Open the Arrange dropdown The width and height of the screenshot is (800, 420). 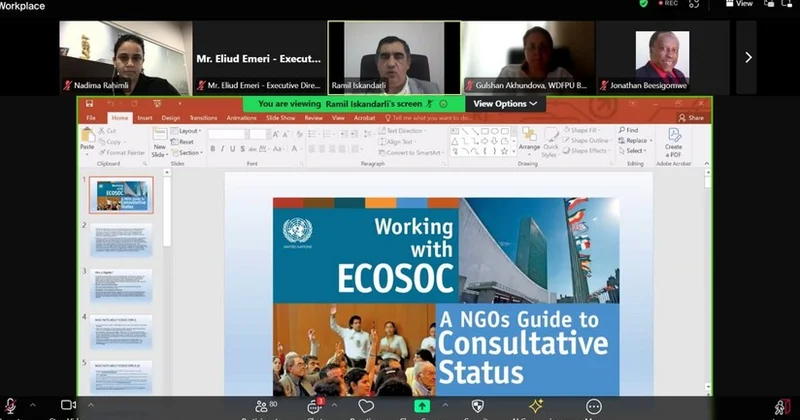click(529, 139)
